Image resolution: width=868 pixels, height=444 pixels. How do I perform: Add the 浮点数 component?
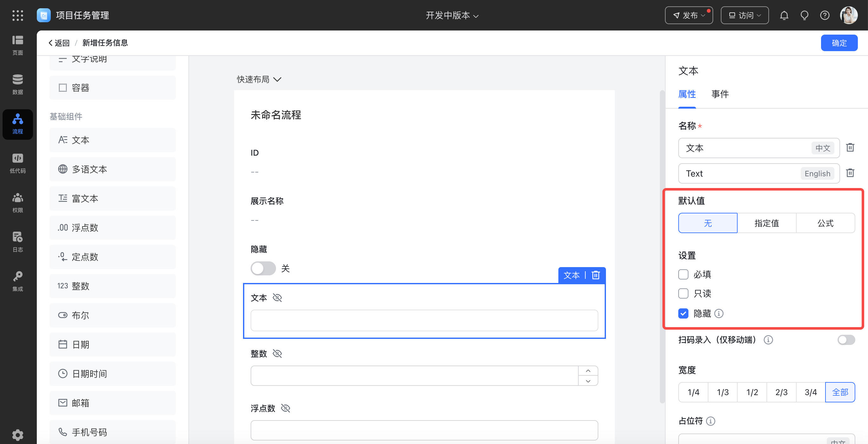(x=113, y=228)
